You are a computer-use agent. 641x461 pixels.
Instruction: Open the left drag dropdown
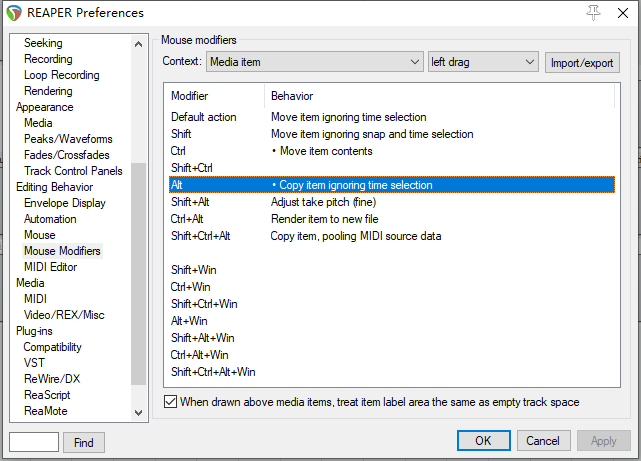tap(483, 62)
